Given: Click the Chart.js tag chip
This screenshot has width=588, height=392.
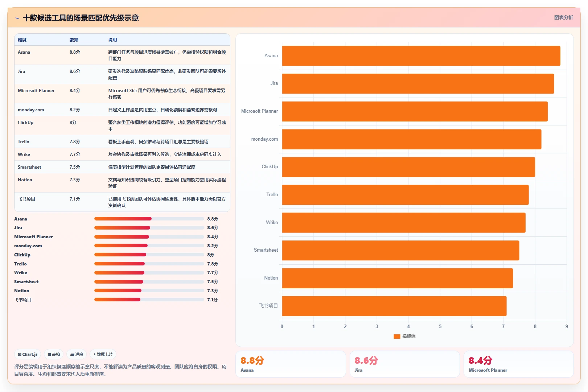Looking at the screenshot, I should (x=28, y=354).
